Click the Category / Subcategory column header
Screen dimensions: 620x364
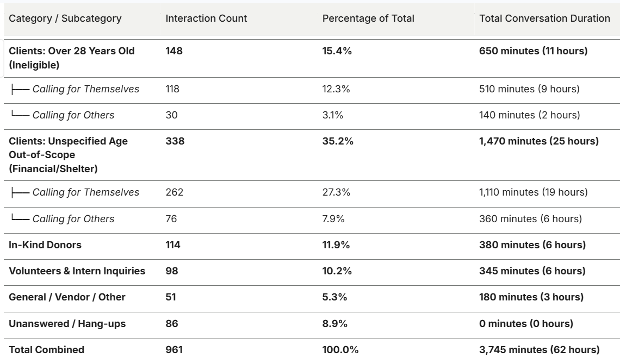point(65,18)
